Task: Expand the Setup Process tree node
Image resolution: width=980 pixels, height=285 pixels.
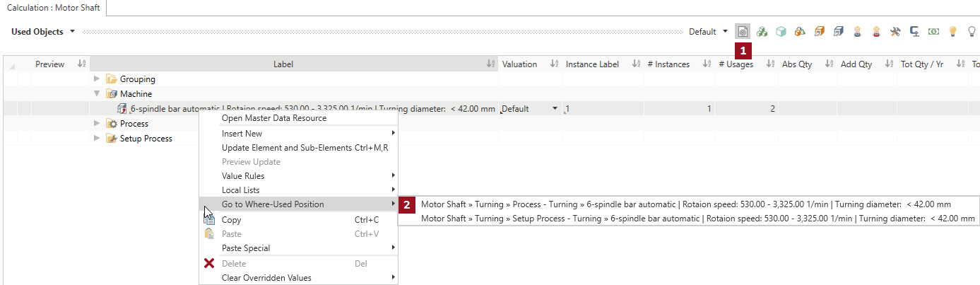Action: pos(98,139)
